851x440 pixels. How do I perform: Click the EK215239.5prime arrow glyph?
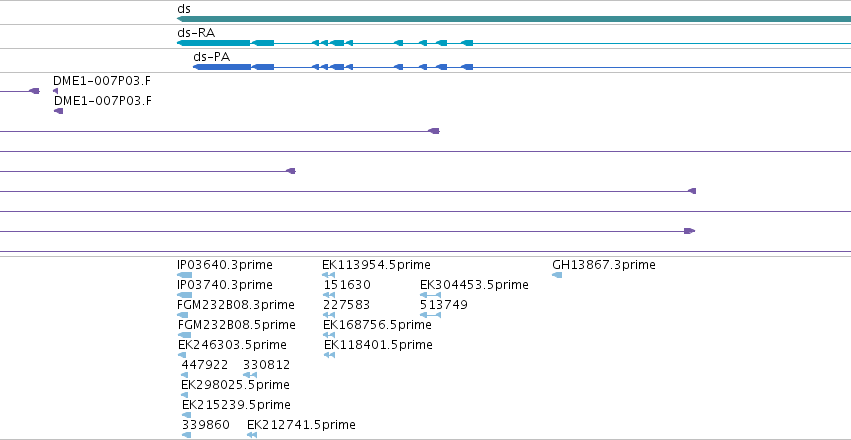pyautogui.click(x=186, y=415)
